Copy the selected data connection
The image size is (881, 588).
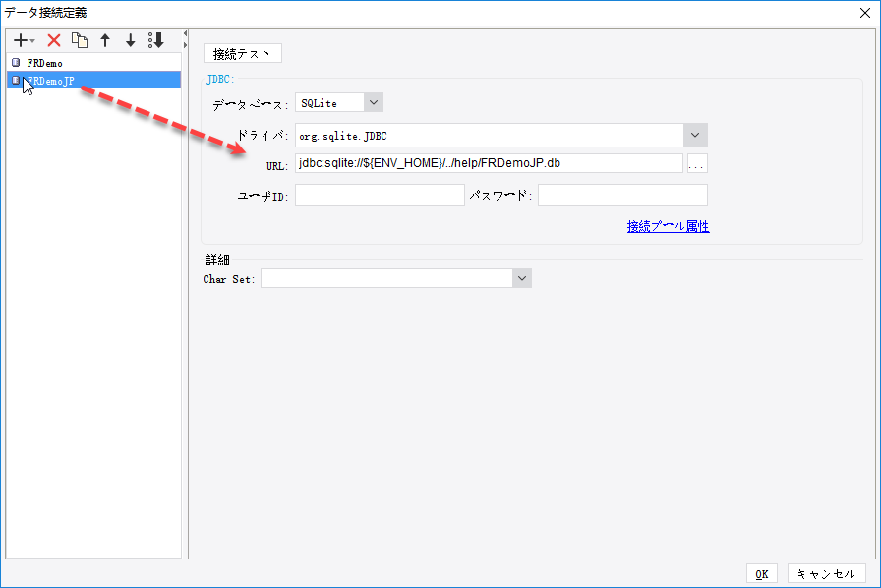click(x=80, y=40)
